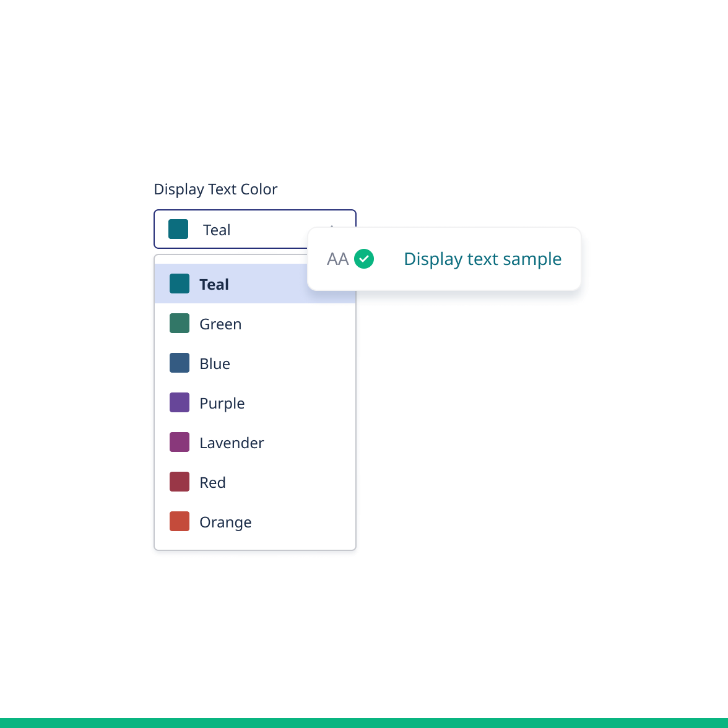Image resolution: width=728 pixels, height=728 pixels.
Task: Open the Display Text Color dropdown field
Action: [x=248, y=229]
